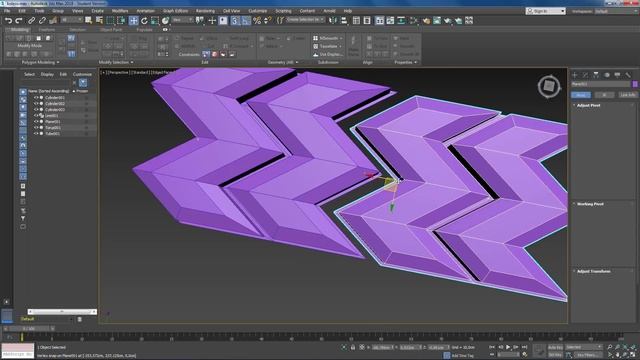
Task: Select Line001 in Scene Explorer
Action: coord(52,116)
